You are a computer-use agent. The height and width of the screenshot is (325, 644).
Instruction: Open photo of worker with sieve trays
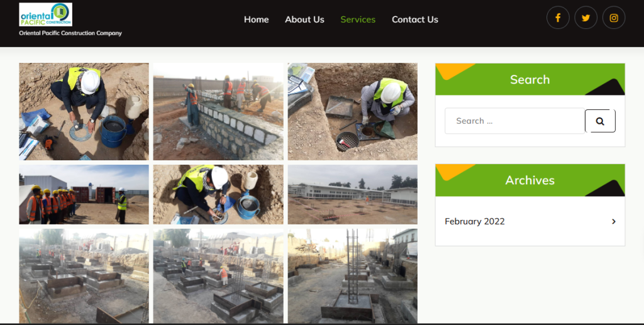pyautogui.click(x=352, y=111)
